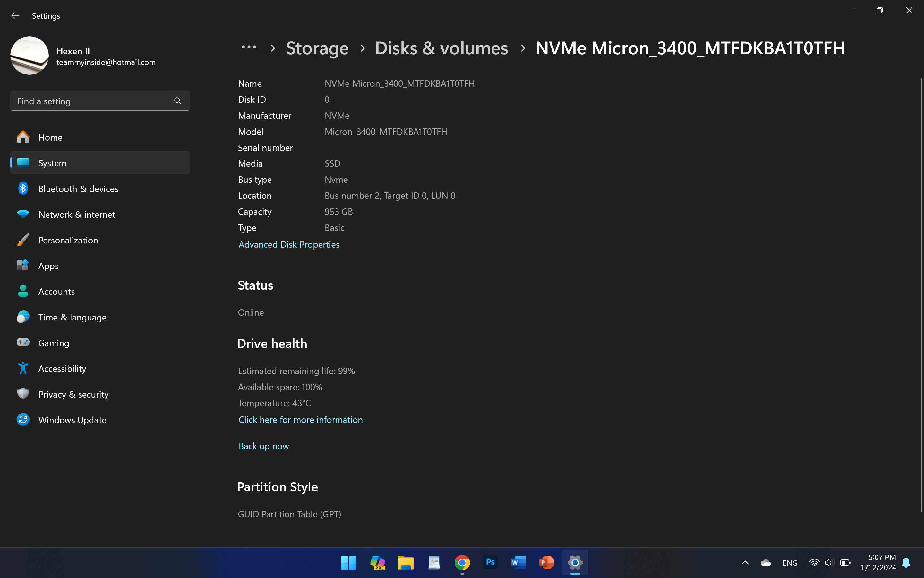
Task: Select the Temperature: 43°C text
Action: (x=274, y=403)
